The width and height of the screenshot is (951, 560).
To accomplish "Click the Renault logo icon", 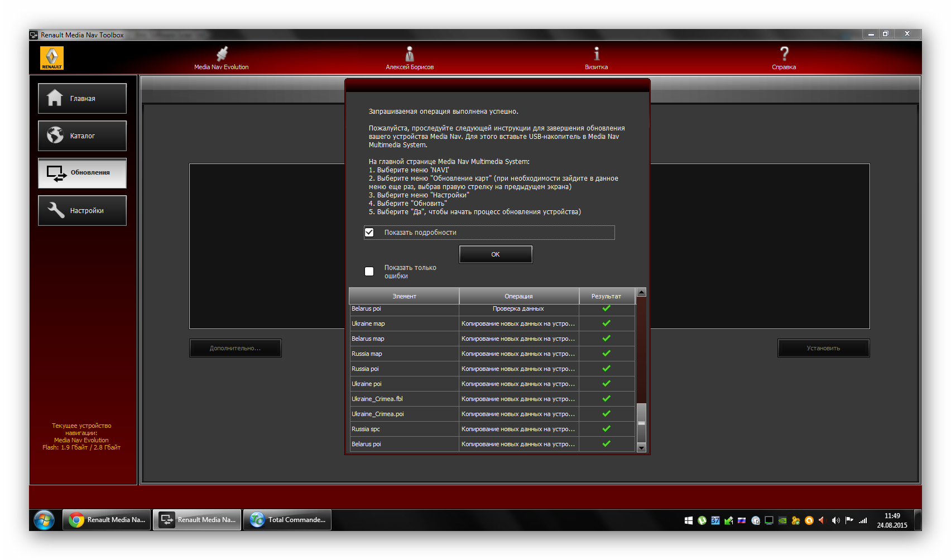I will coord(52,58).
